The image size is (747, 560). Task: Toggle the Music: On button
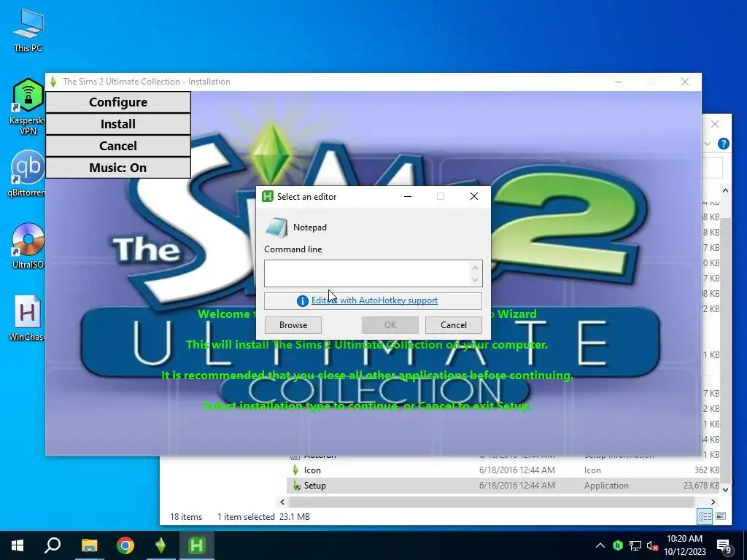(x=118, y=168)
